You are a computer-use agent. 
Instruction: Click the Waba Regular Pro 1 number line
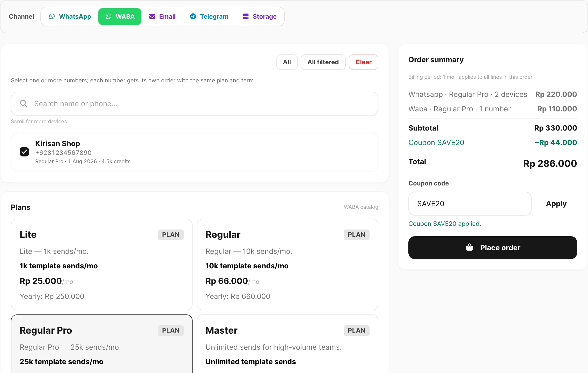coord(493,109)
